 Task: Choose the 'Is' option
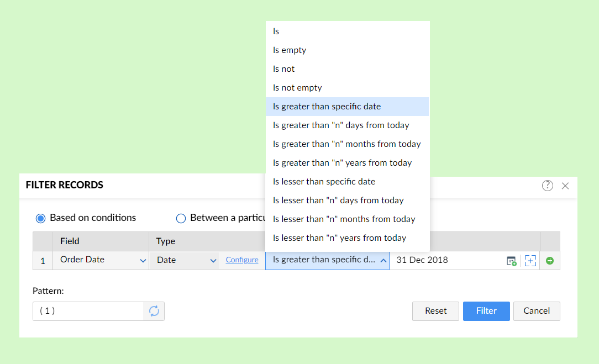pyautogui.click(x=347, y=31)
